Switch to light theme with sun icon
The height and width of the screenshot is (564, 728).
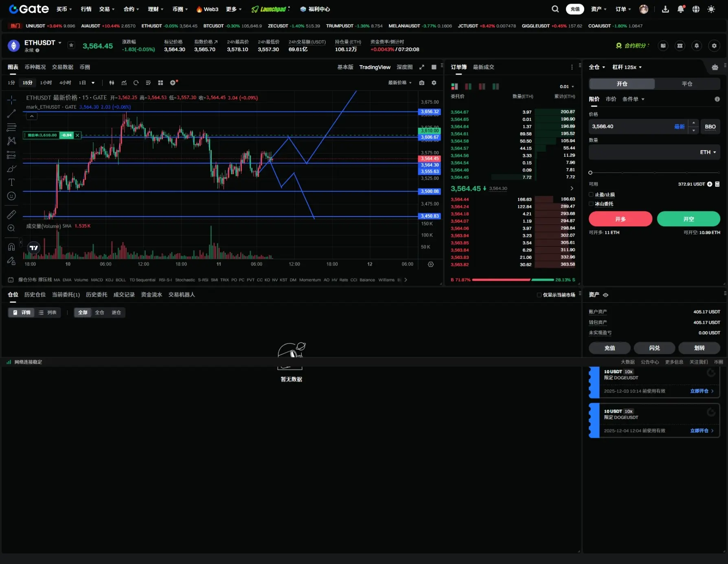(711, 9)
